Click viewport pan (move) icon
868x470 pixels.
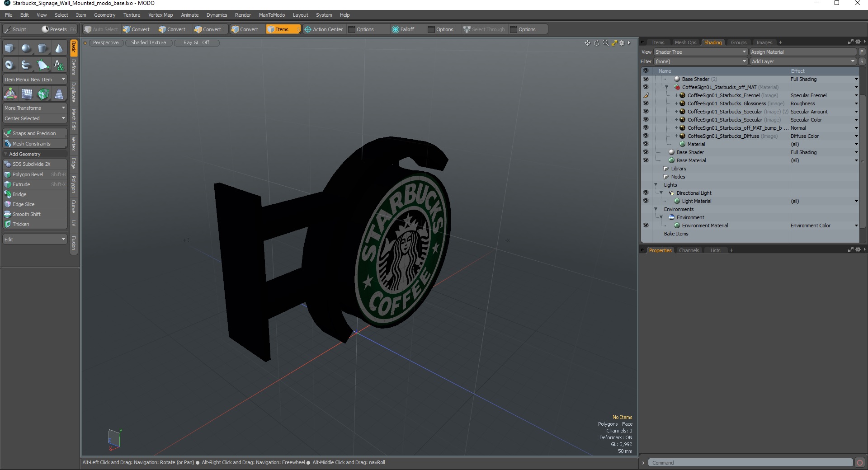point(587,43)
